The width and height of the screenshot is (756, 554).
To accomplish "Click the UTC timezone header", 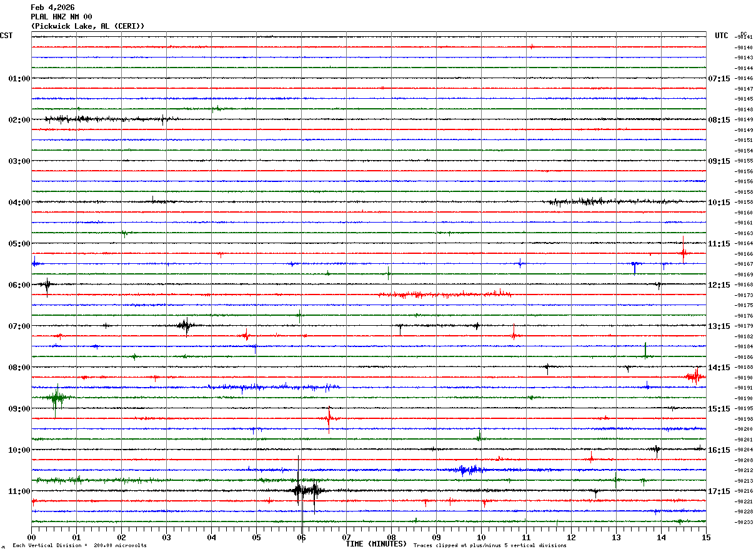I will pyautogui.click(x=722, y=36).
